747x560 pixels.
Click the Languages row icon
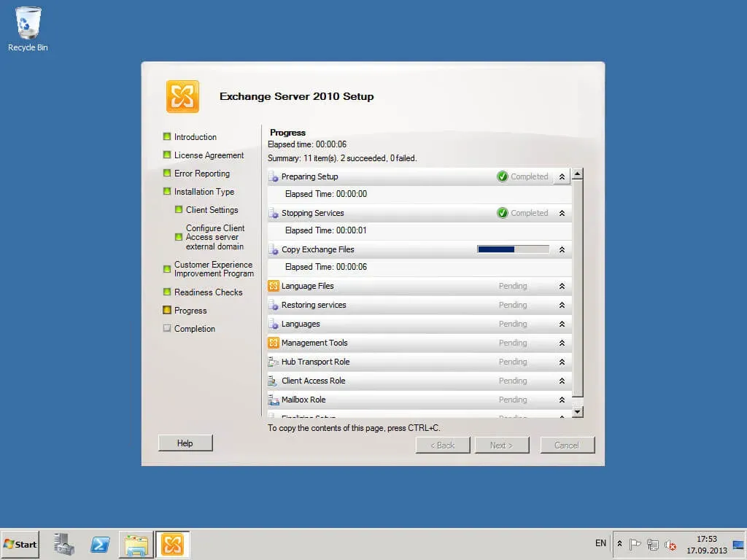coord(274,324)
